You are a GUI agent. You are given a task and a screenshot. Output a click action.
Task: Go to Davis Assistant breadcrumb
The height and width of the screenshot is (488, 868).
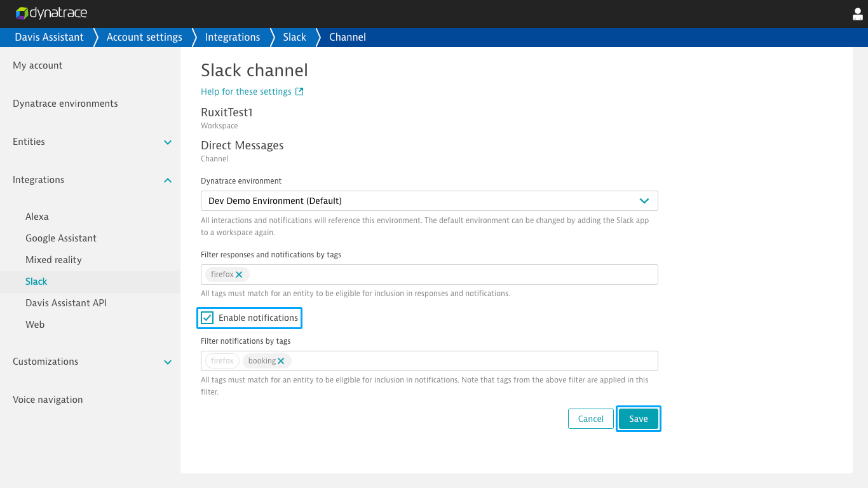(50, 37)
